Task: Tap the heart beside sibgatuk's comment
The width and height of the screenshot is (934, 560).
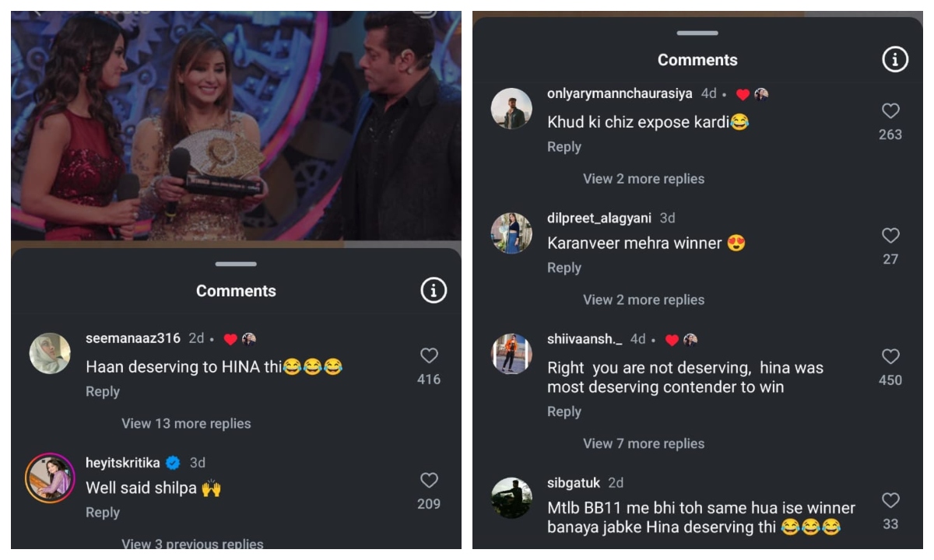Action: [x=890, y=501]
